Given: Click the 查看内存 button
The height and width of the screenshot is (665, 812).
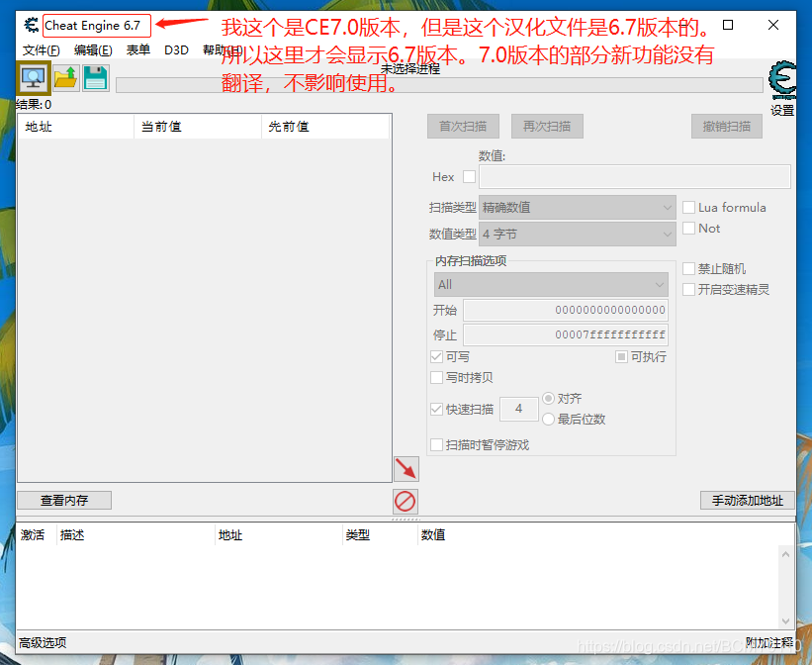Looking at the screenshot, I should coord(64,500).
